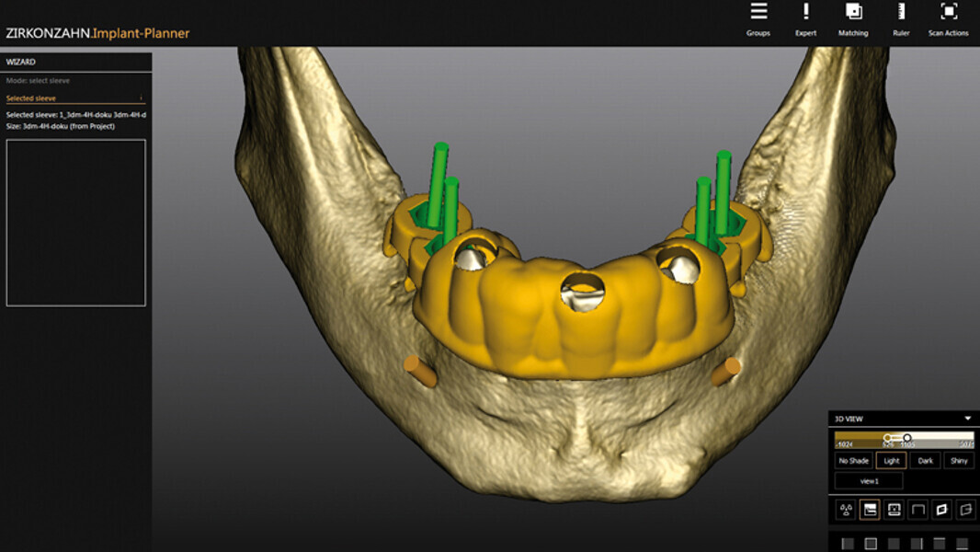Click the first icon in the 3D View icon row
Image resolution: width=980 pixels, height=552 pixels.
pyautogui.click(x=846, y=509)
